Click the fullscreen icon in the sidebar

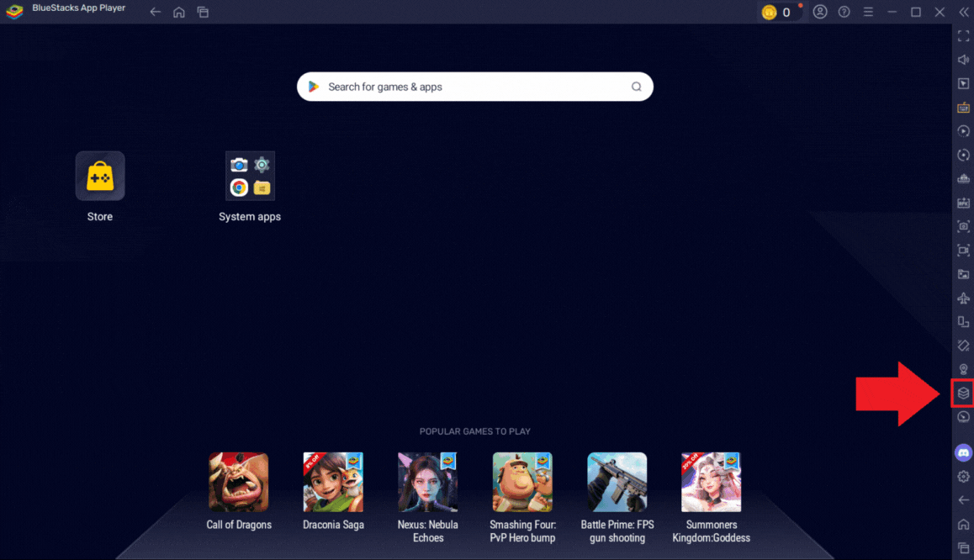click(963, 36)
